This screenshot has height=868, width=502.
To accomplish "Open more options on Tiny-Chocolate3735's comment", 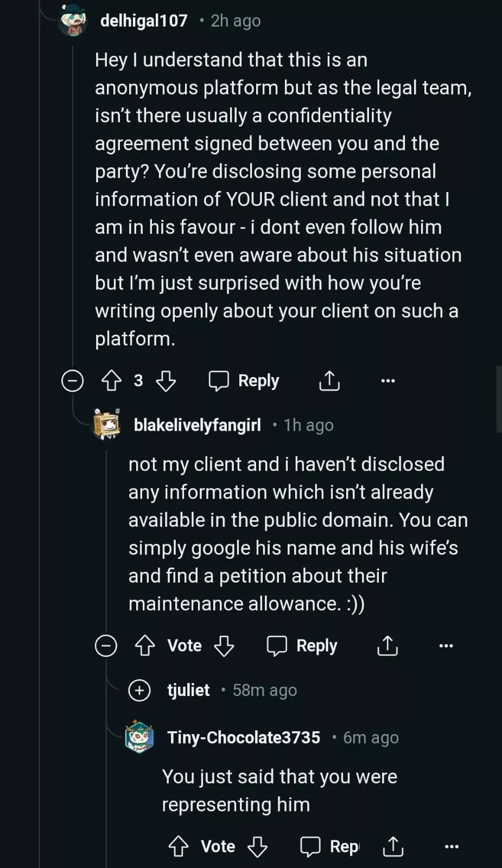I will 451,846.
